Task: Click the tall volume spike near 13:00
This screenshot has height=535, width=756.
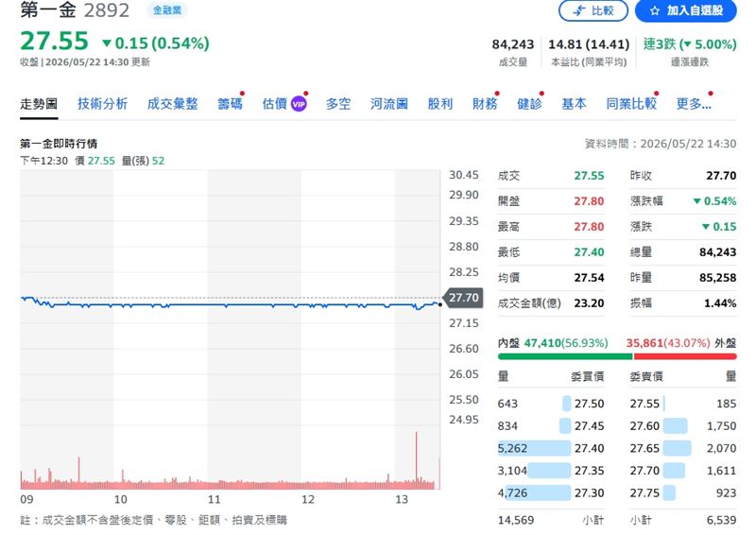Action: click(416, 458)
